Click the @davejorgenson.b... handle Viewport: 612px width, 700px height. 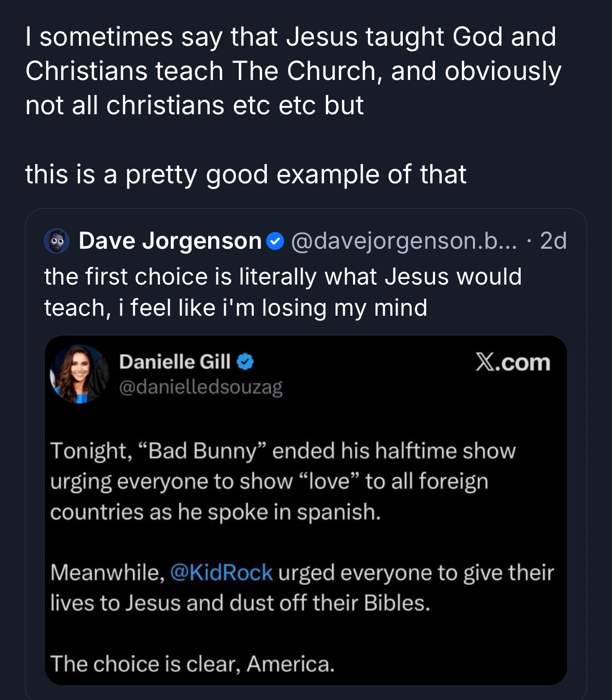click(404, 241)
